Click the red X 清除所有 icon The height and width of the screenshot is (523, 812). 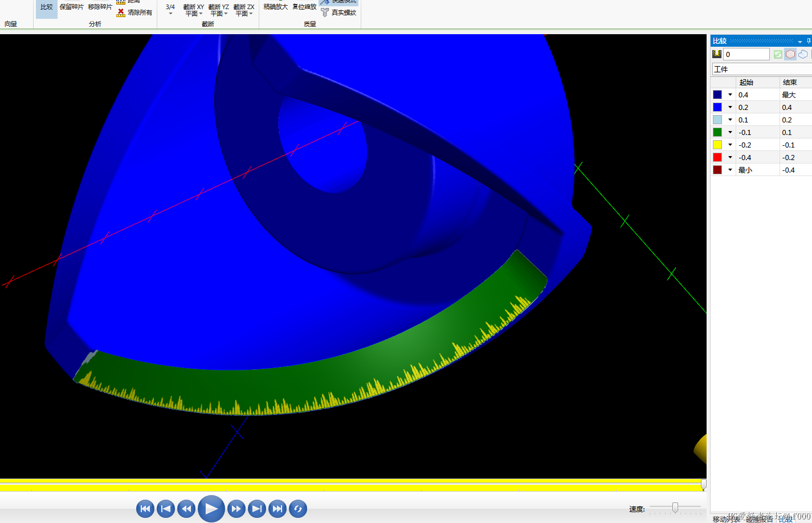(121, 13)
